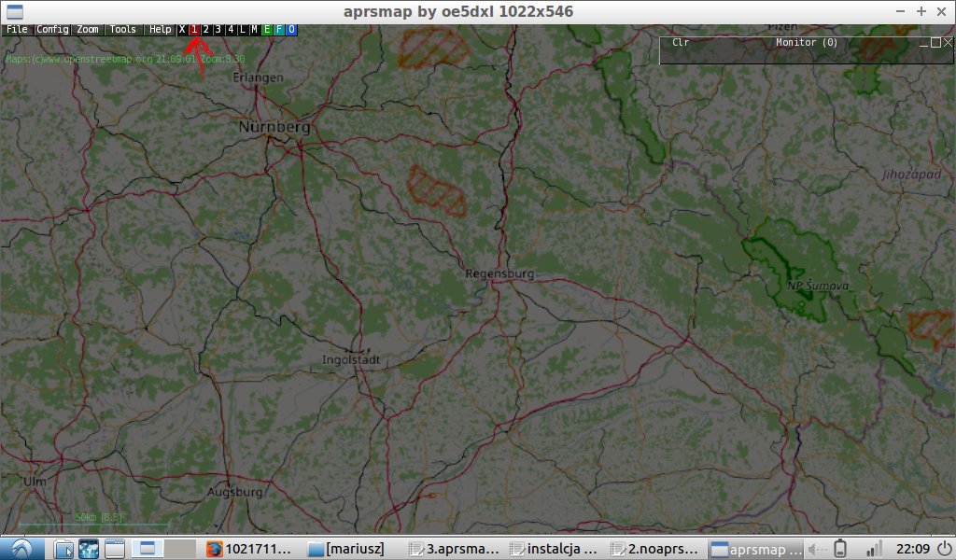Open the Tools menu
This screenshot has width=956, height=560.
[x=123, y=29]
